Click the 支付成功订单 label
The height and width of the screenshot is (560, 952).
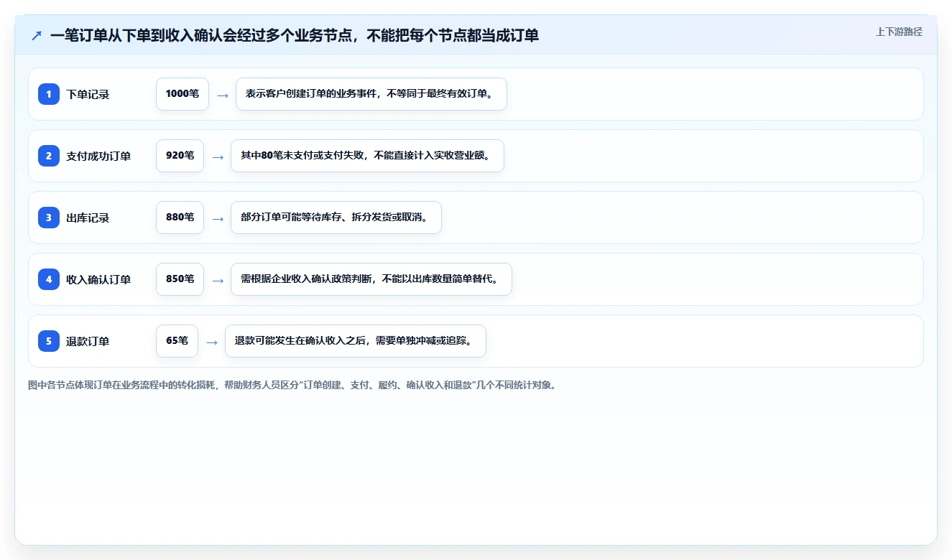tap(98, 156)
